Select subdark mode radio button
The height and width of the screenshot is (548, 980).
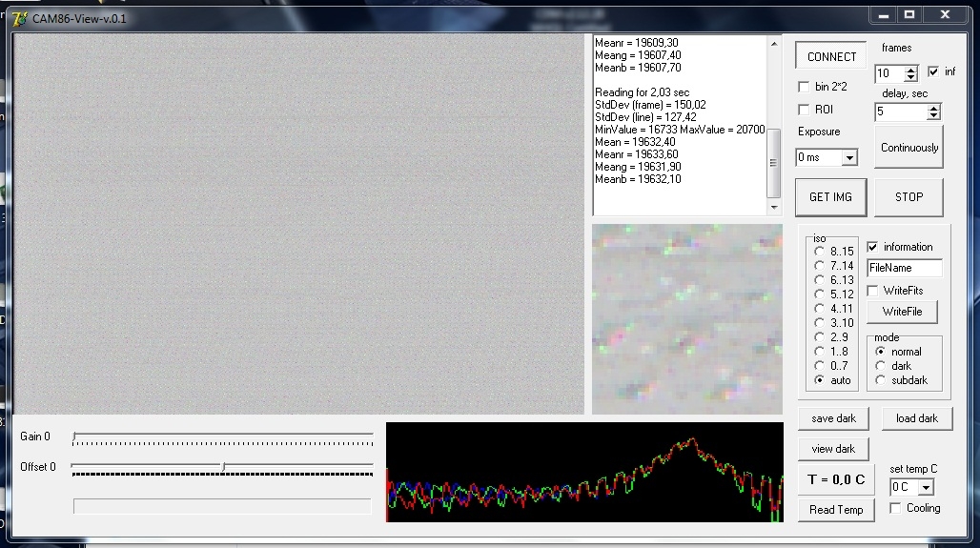point(881,380)
